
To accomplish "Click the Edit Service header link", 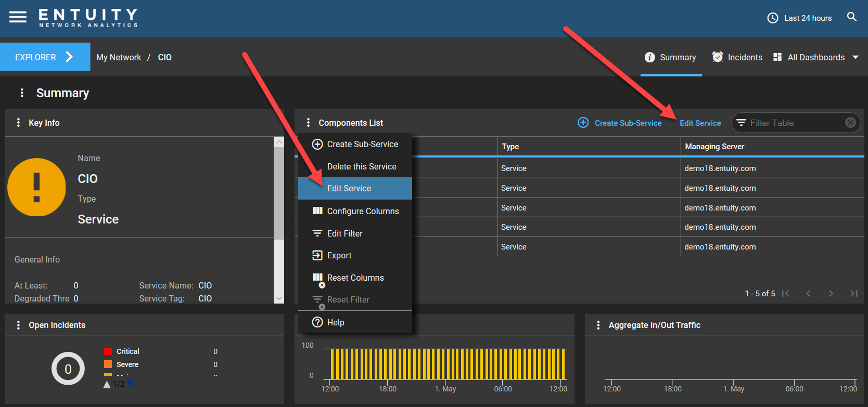I will 700,123.
